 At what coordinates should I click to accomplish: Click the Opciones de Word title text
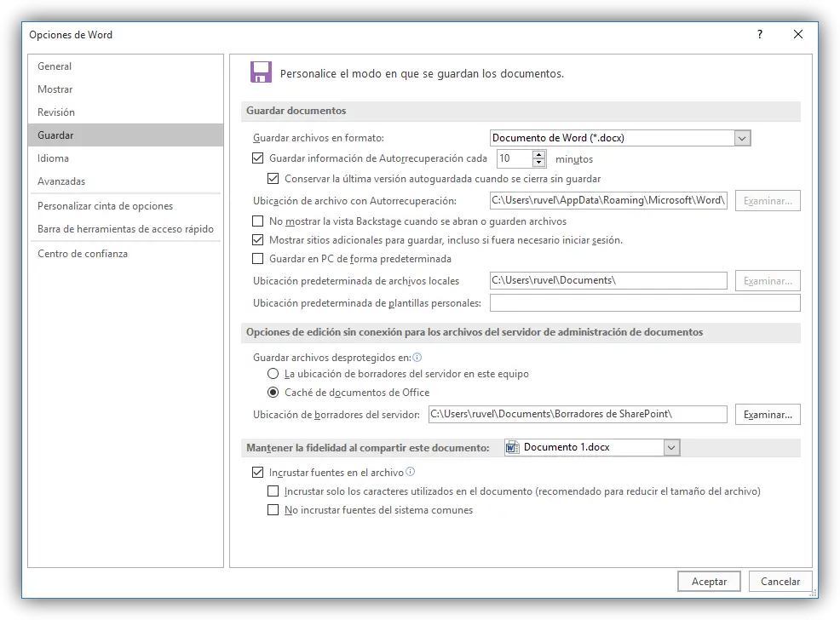coord(71,35)
